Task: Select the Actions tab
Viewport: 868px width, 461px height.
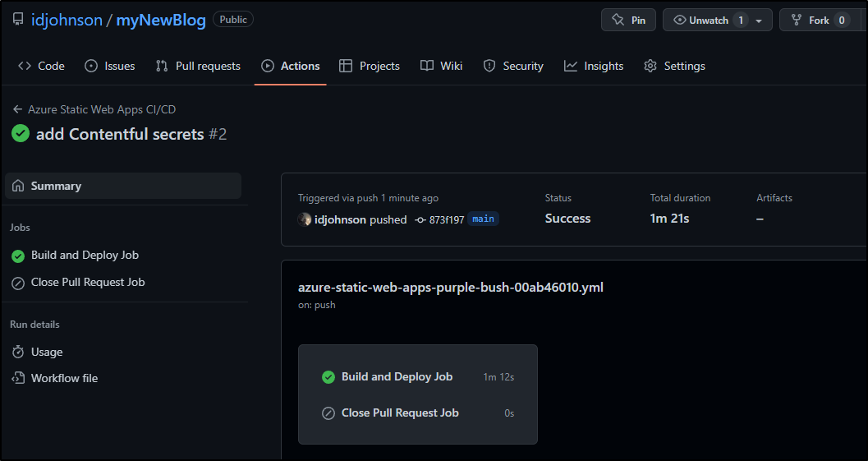Action: pos(290,66)
